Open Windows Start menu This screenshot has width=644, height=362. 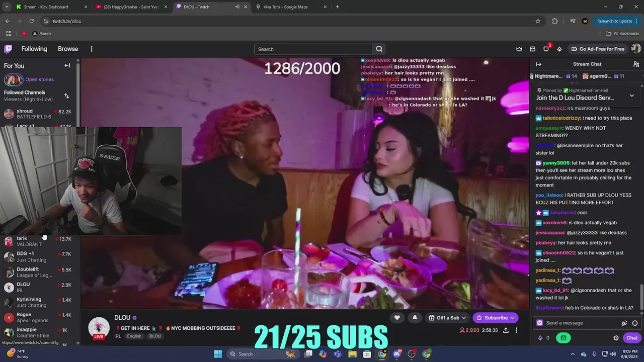[218, 354]
